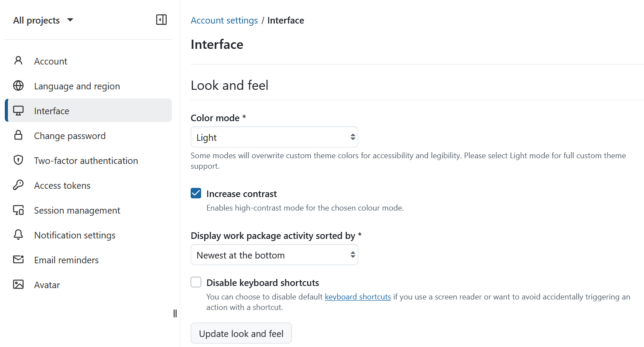Click the Access tokens key icon

pos(18,185)
